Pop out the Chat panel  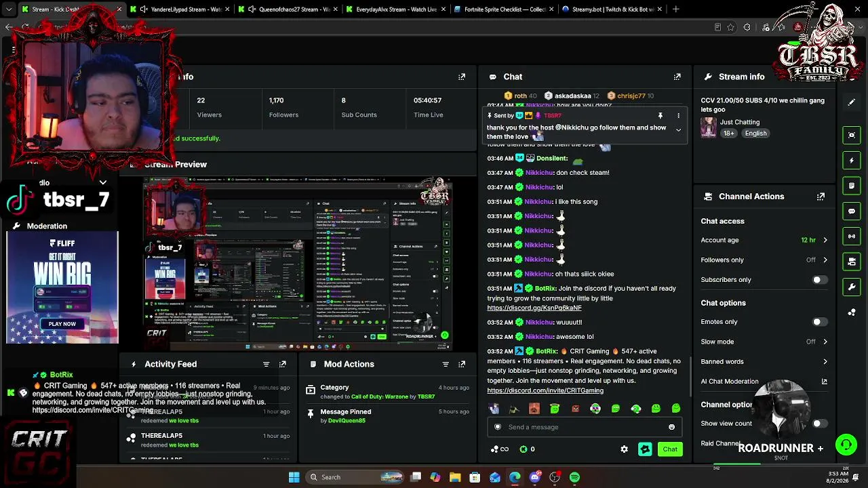(x=677, y=77)
